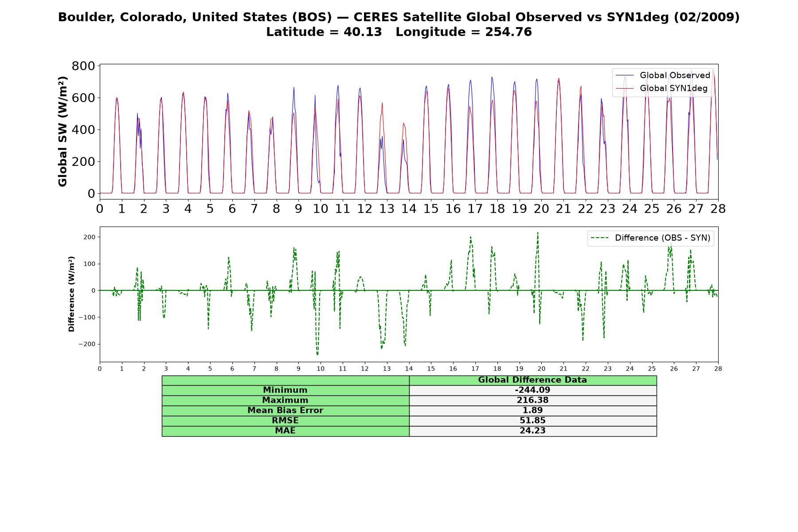
Task: Click the Latitude and Longitude subtitle
Action: (x=399, y=32)
